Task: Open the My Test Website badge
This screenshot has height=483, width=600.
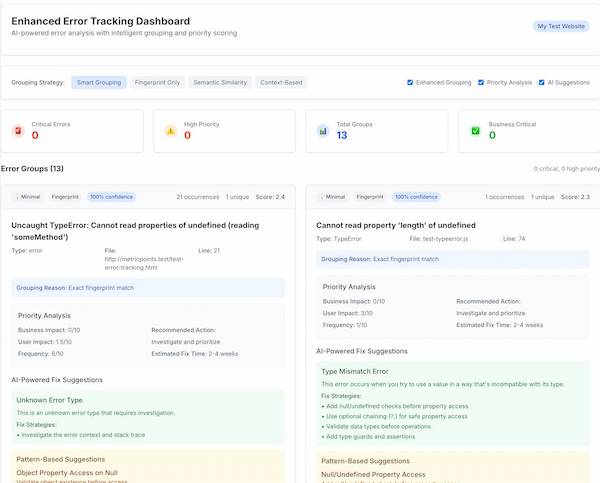Action: 561,26
